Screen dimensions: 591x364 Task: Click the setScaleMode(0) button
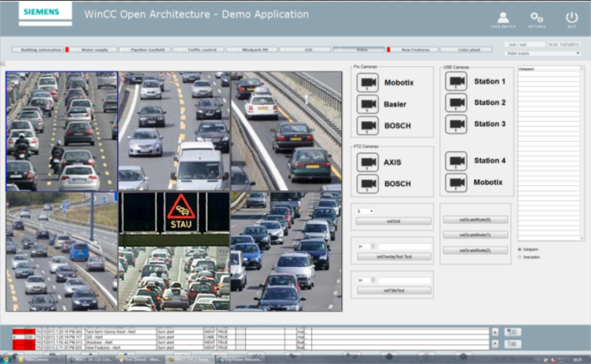click(x=475, y=220)
